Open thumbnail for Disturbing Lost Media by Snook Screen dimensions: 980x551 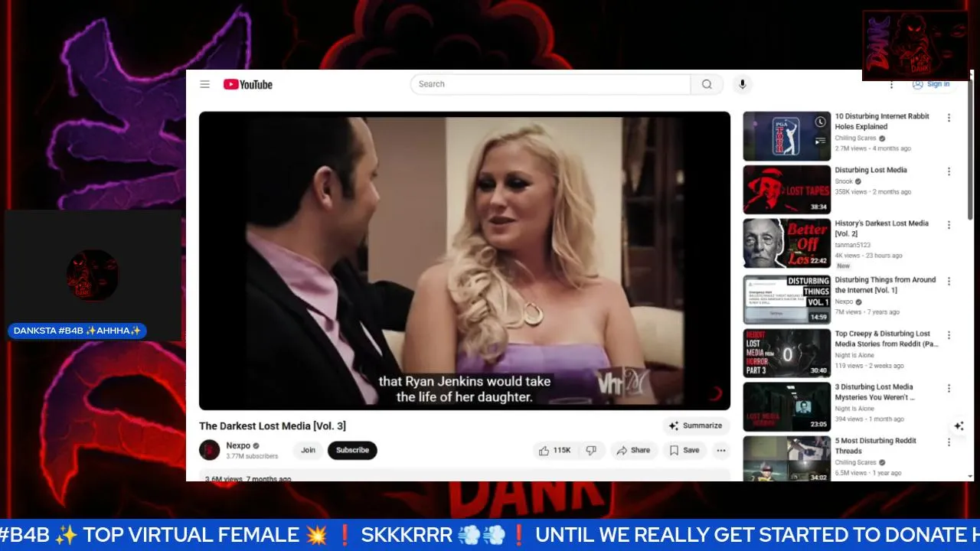[x=787, y=190]
